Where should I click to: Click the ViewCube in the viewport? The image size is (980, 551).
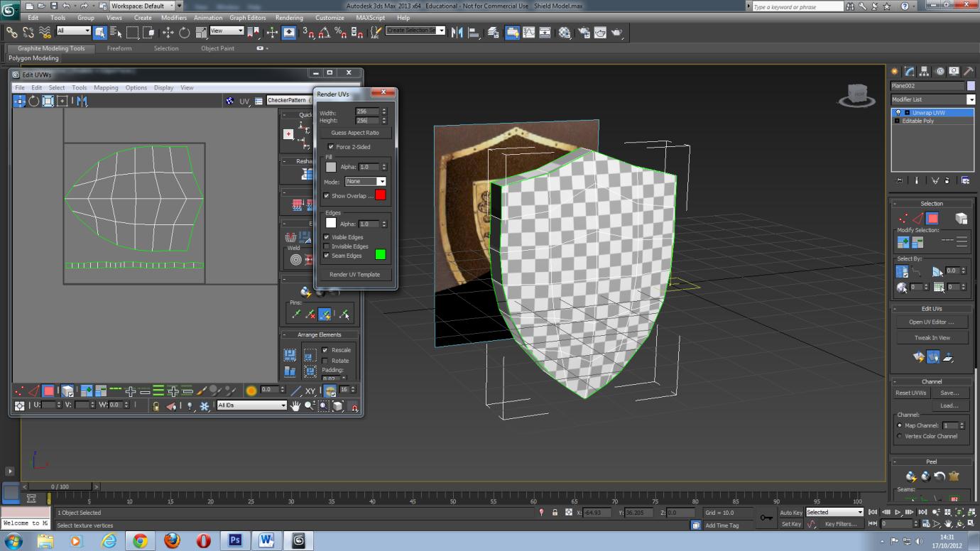[856, 94]
